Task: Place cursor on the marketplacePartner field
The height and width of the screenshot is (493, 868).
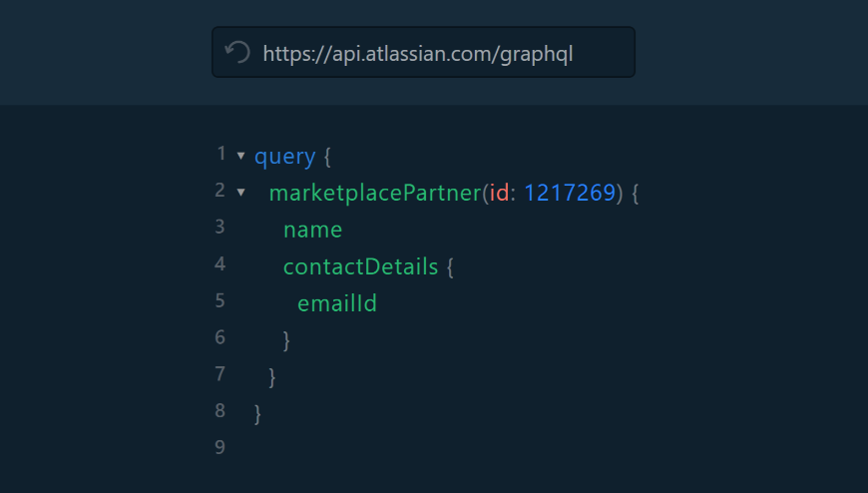Action: pos(375,193)
